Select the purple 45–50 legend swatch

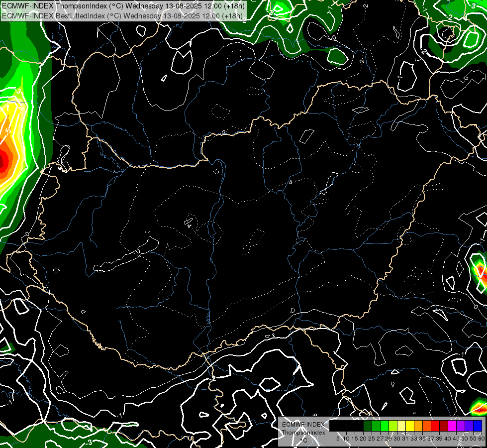(x=461, y=426)
